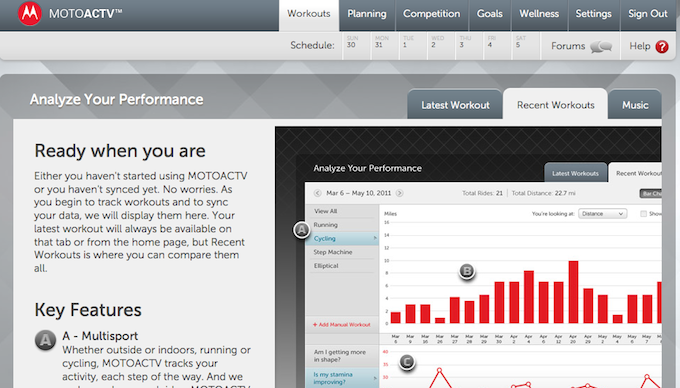Select Friday 4 in the schedule
Screen dimensions: 680x388
tap(497, 46)
